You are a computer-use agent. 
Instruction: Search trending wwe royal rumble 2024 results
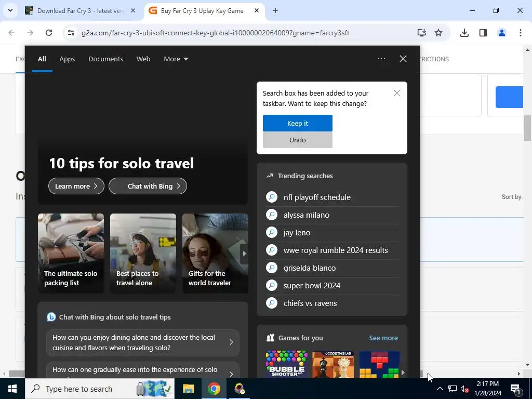pyautogui.click(x=332, y=250)
